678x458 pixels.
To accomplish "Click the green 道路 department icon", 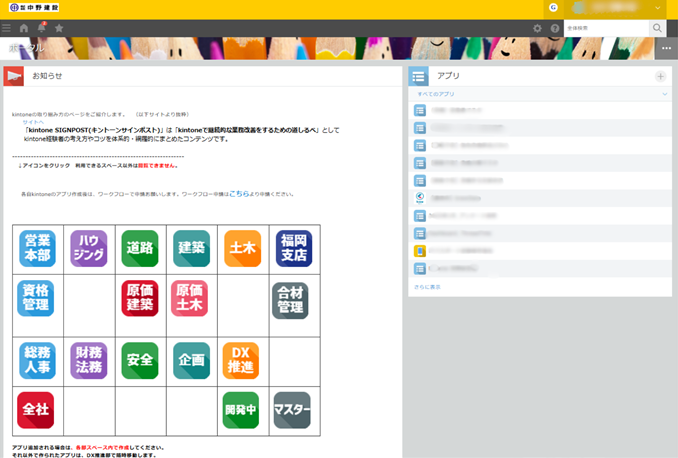I will coord(140,249).
